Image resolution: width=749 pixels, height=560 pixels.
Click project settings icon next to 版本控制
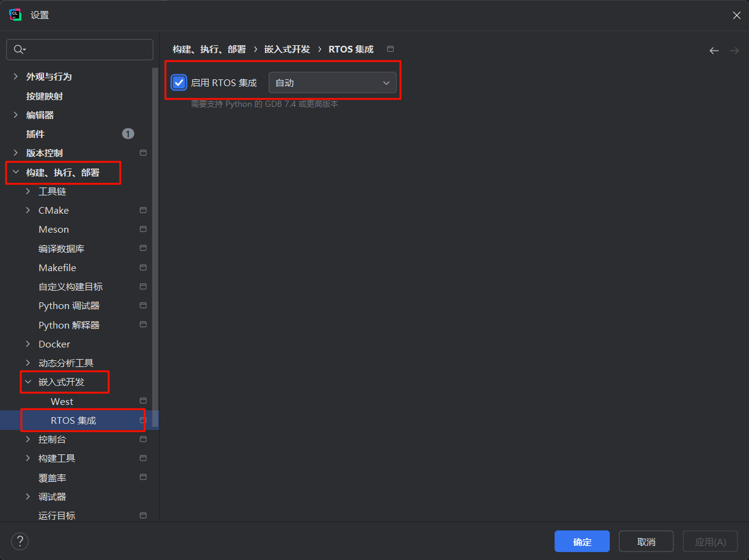143,153
